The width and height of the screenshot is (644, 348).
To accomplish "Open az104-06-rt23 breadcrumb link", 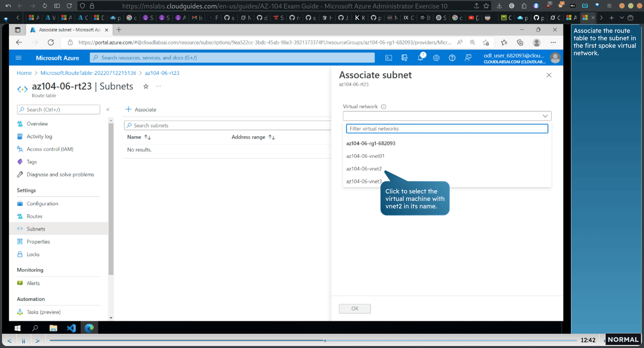I will 162,73.
